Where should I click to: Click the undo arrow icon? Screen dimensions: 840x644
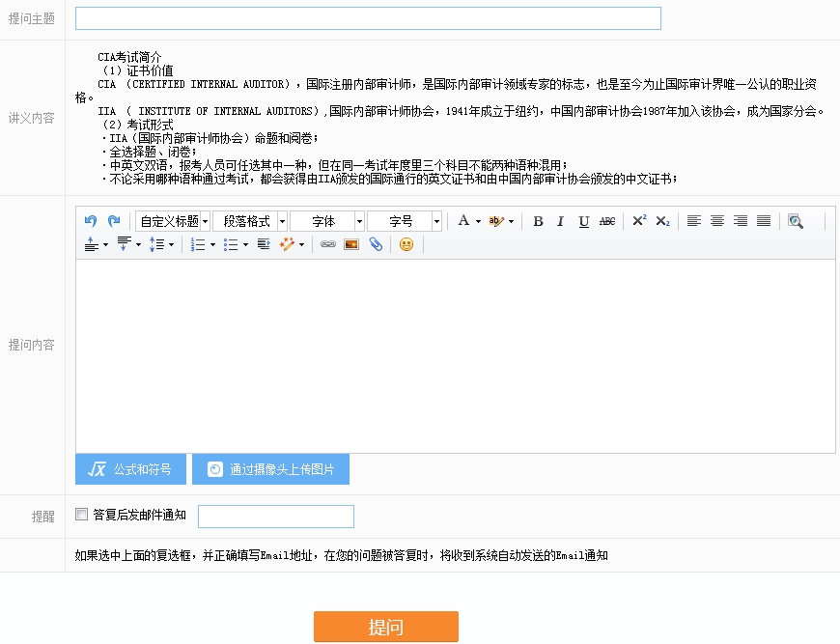pyautogui.click(x=91, y=221)
